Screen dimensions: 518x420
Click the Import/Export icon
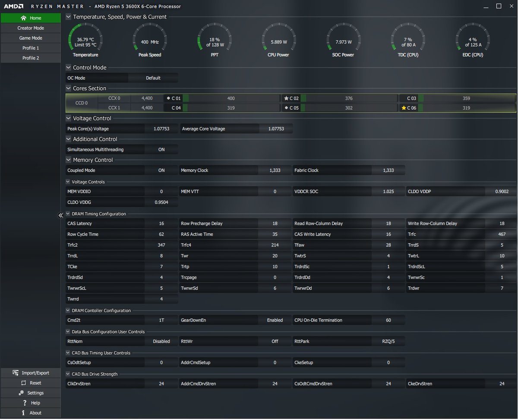click(16, 373)
